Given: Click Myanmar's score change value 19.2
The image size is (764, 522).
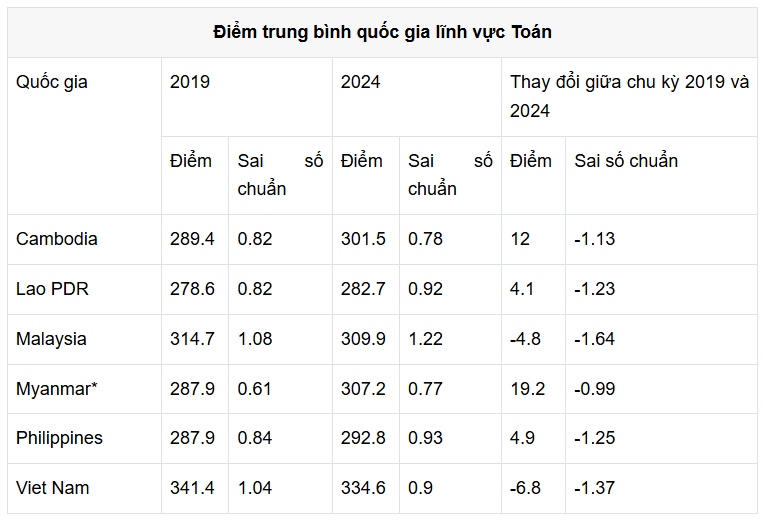Looking at the screenshot, I should tap(526, 388).
